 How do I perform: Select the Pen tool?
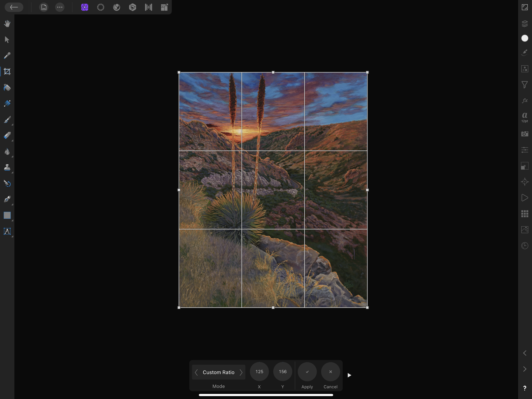7,199
